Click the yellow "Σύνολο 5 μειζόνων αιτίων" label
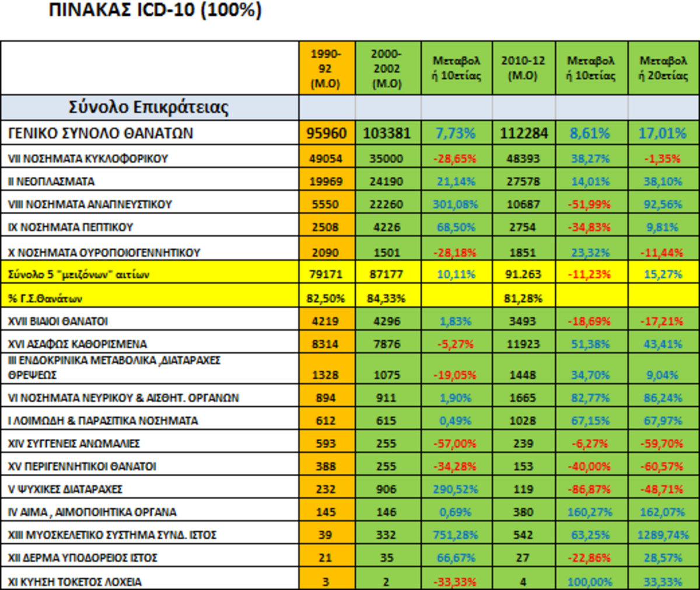 79,274
